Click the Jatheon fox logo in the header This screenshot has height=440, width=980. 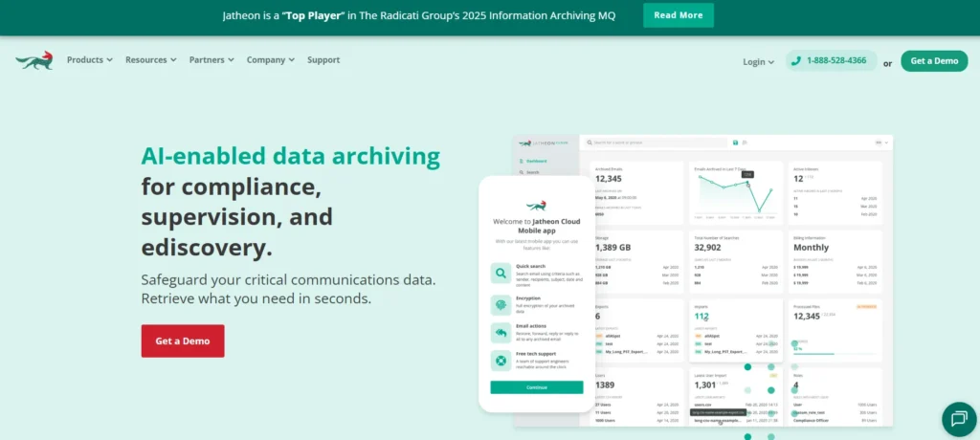(34, 60)
